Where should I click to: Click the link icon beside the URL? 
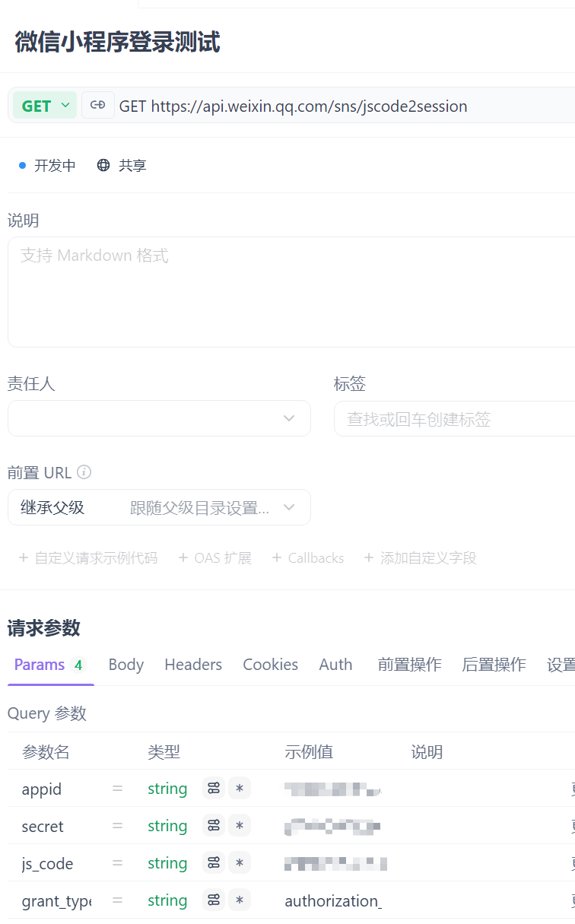97,106
